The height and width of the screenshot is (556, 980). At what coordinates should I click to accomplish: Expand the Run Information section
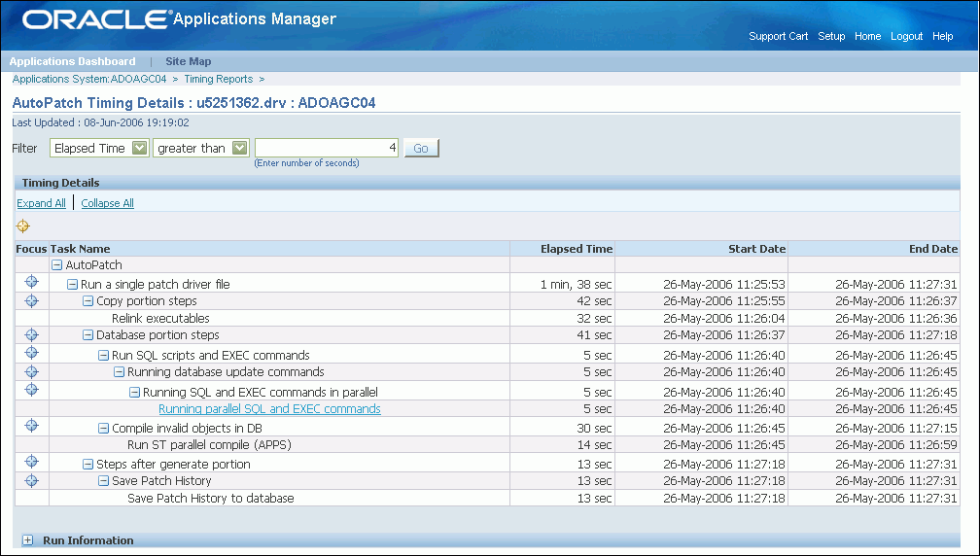(x=27, y=540)
